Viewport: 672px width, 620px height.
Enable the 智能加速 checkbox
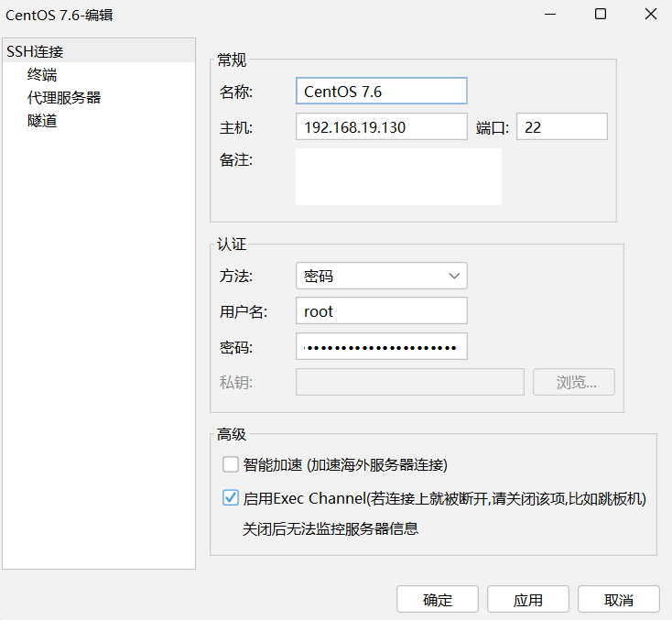coord(231,464)
